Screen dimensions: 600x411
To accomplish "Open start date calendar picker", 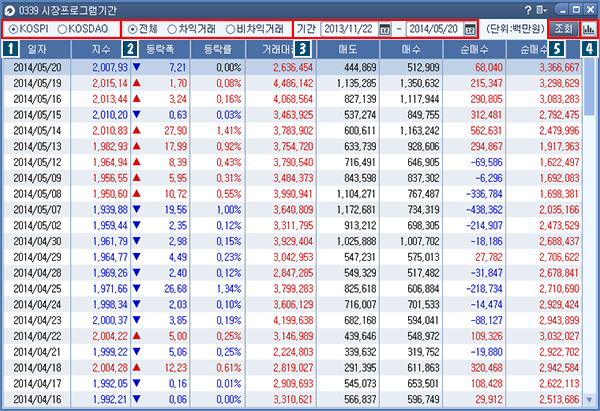I will point(386,29).
